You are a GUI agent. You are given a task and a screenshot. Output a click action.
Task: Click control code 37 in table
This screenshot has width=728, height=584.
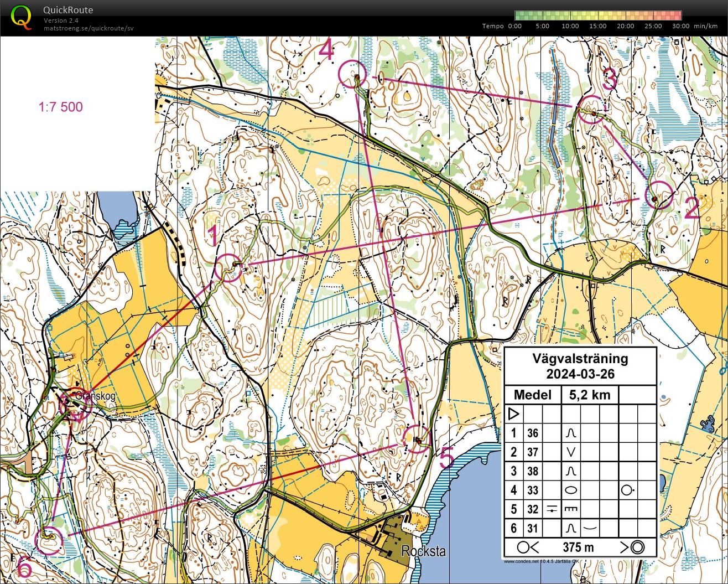[x=532, y=452]
